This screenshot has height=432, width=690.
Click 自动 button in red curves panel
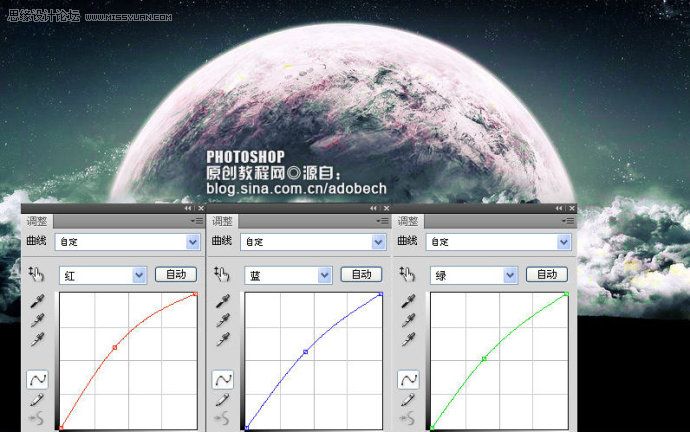(x=176, y=275)
